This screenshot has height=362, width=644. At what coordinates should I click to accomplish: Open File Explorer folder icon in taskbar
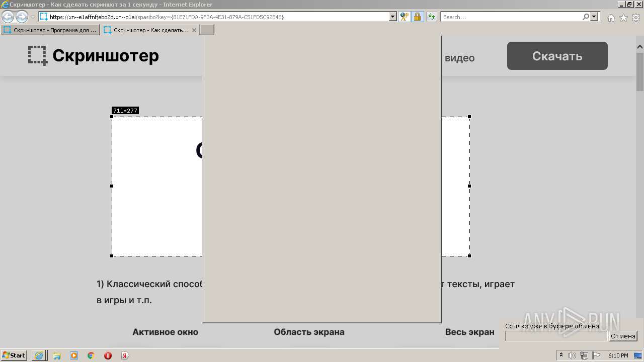pyautogui.click(x=57, y=355)
